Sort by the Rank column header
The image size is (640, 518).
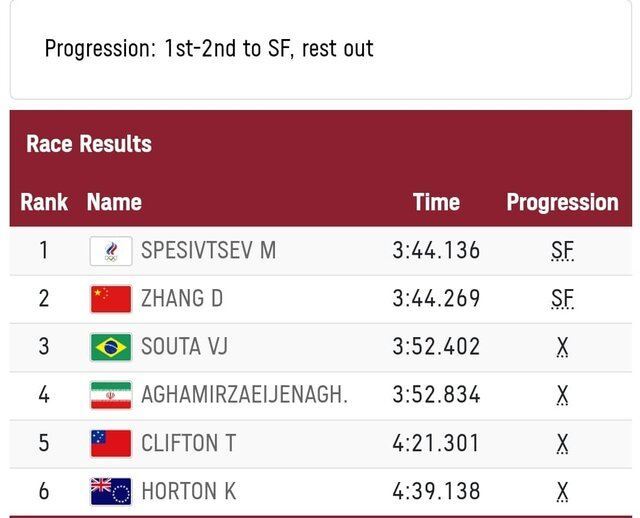click(x=44, y=202)
